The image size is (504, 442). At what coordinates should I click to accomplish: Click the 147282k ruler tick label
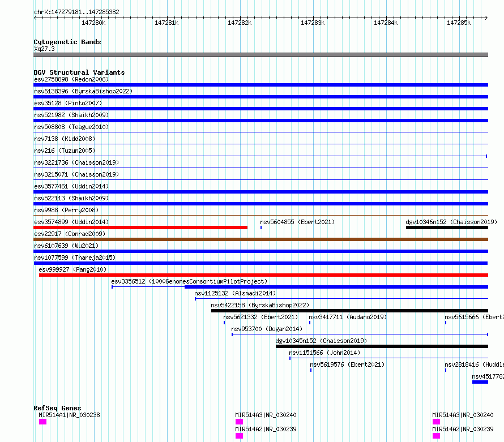[240, 23]
